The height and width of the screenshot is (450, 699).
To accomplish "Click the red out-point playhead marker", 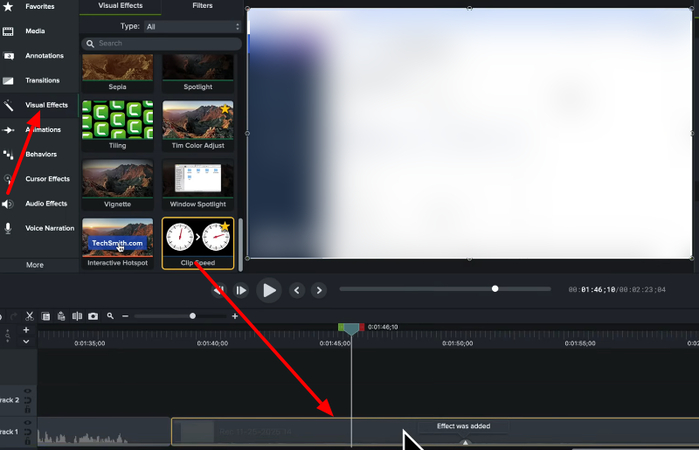I will [362, 327].
